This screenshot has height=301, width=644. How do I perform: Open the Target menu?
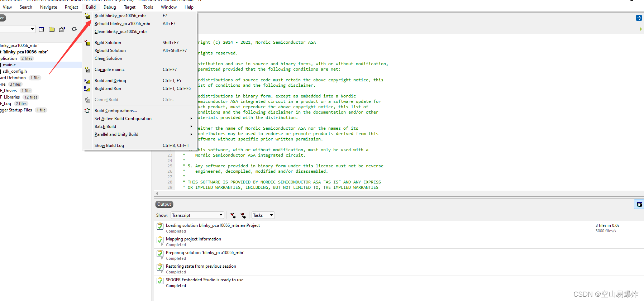point(130,7)
